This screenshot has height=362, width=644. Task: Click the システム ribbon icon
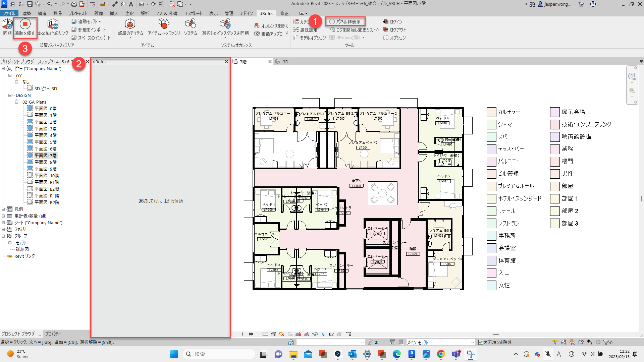(x=190, y=24)
